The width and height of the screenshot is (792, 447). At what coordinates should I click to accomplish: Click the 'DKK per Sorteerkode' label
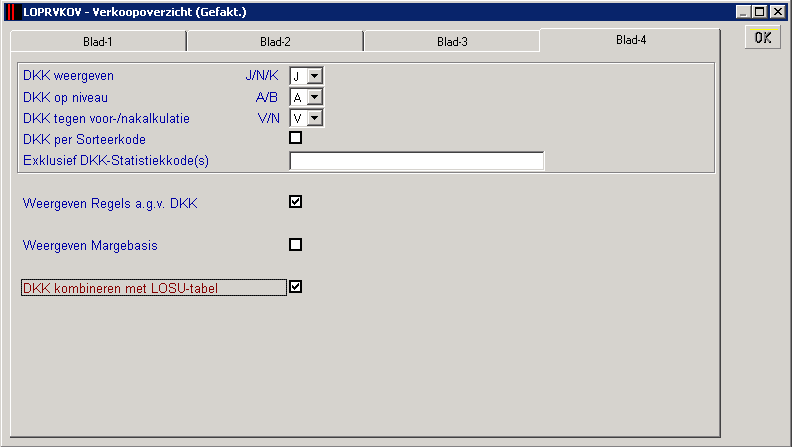click(84, 139)
